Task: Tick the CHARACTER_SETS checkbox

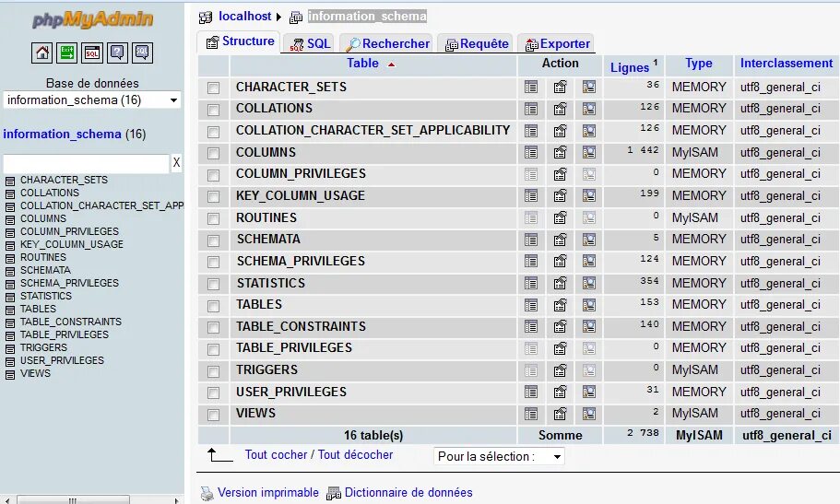Action: click(x=213, y=88)
